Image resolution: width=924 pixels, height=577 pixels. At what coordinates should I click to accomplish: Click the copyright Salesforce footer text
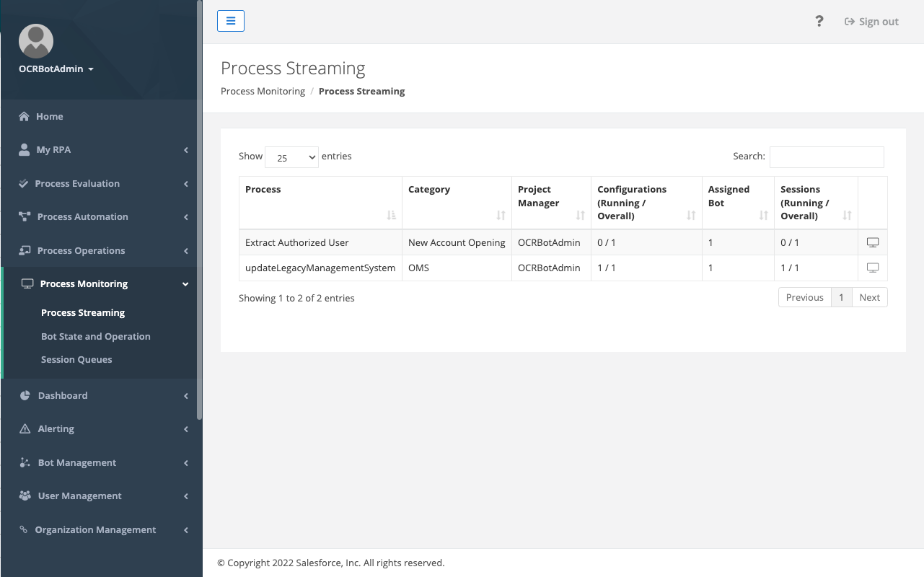point(330,563)
